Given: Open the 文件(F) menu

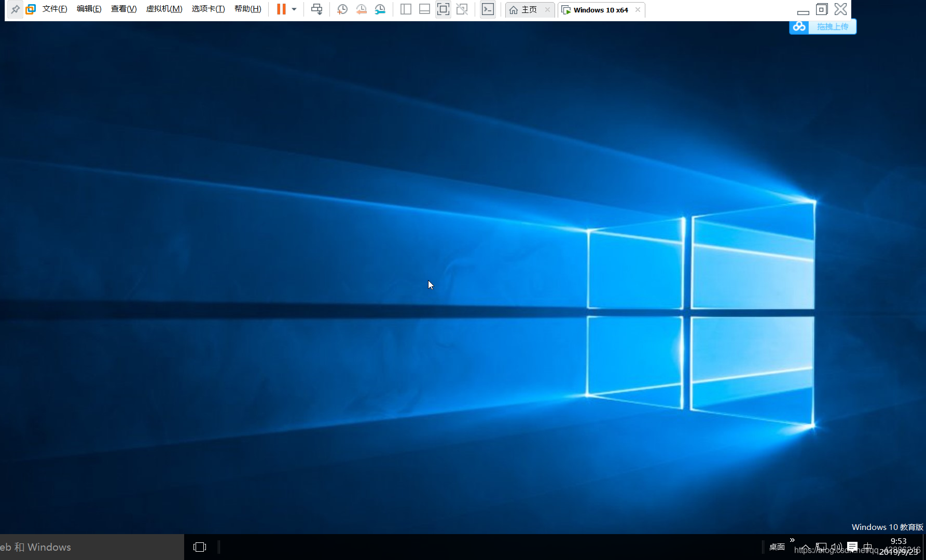Looking at the screenshot, I should click(54, 9).
